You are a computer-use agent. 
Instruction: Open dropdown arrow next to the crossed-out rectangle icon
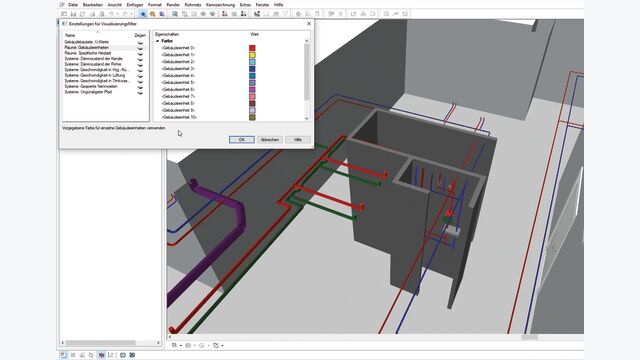pyautogui.click(x=222, y=346)
